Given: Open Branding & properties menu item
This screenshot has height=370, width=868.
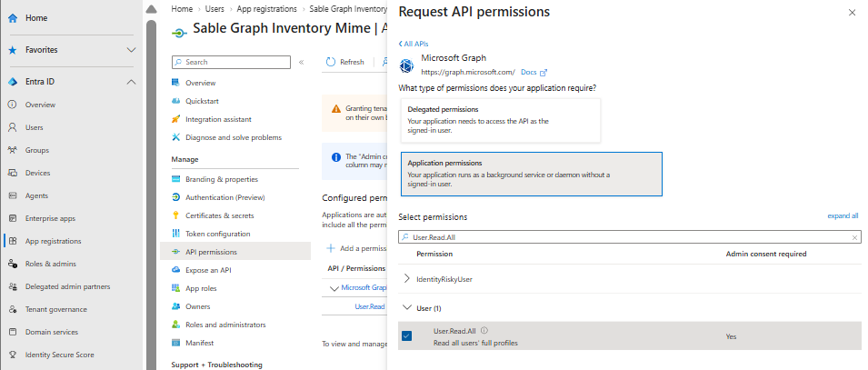Looking at the screenshot, I should tap(222, 179).
